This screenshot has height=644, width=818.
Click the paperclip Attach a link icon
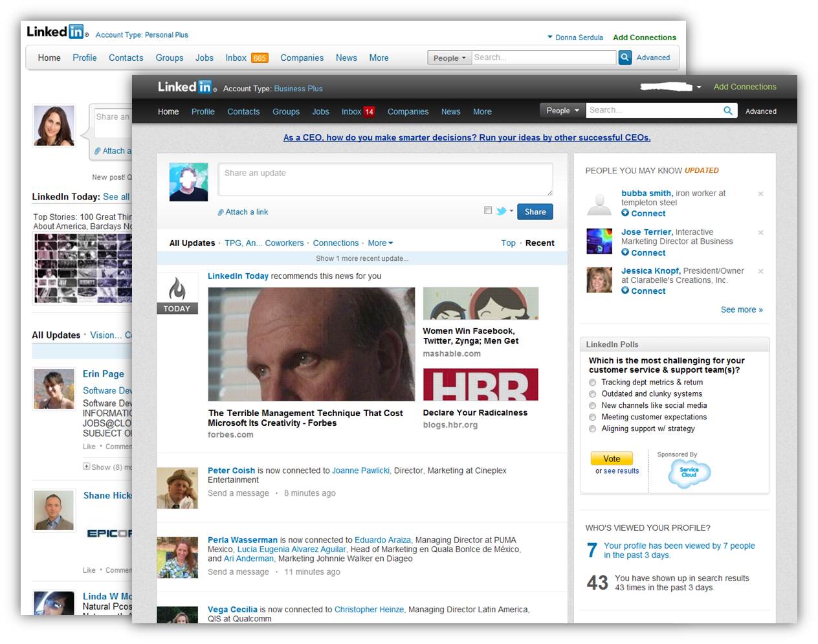(x=221, y=212)
